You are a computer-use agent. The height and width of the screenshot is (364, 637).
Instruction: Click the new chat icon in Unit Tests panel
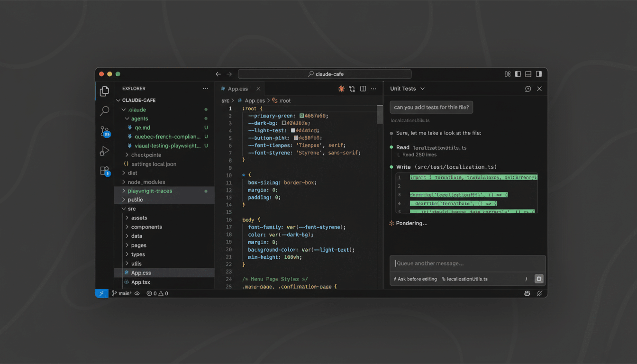pyautogui.click(x=528, y=89)
